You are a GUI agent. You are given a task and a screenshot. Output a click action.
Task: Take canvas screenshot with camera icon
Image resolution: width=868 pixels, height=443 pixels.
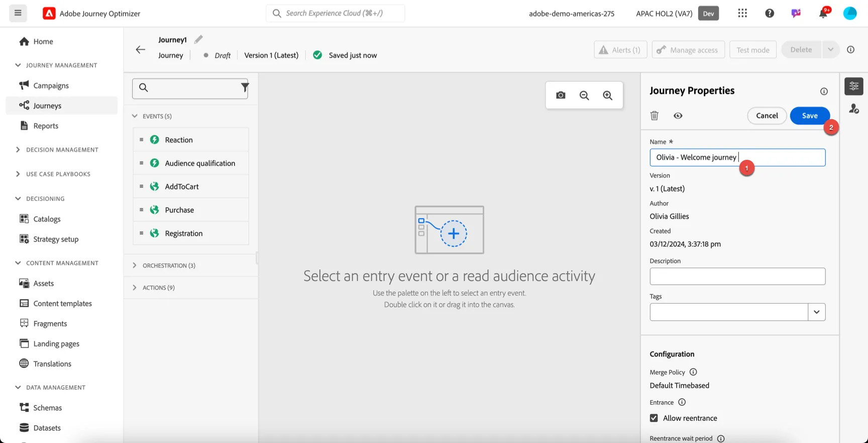click(x=561, y=95)
